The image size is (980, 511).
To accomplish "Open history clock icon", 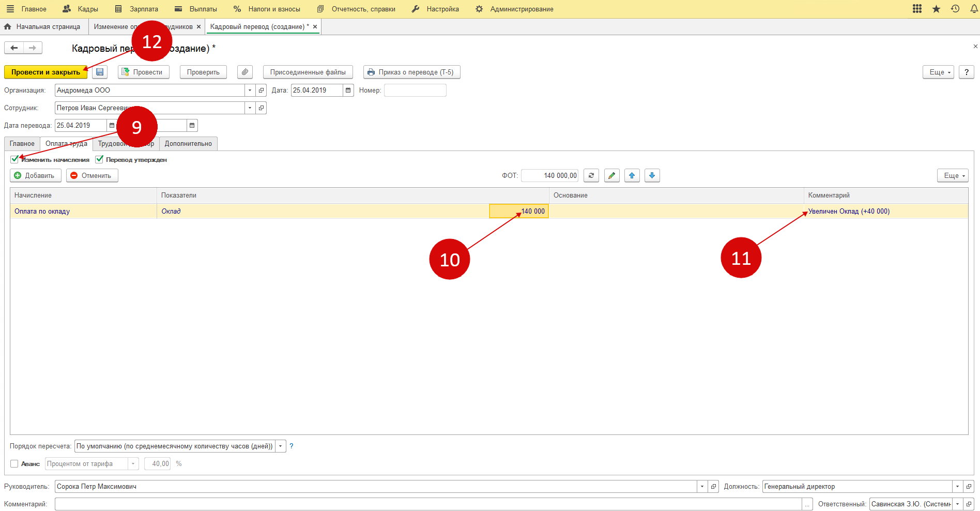I will [x=955, y=9].
